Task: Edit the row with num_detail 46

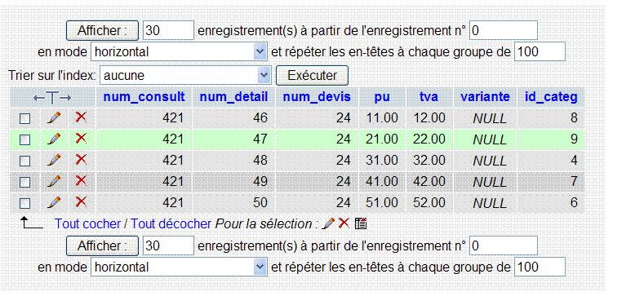Action: (x=54, y=118)
